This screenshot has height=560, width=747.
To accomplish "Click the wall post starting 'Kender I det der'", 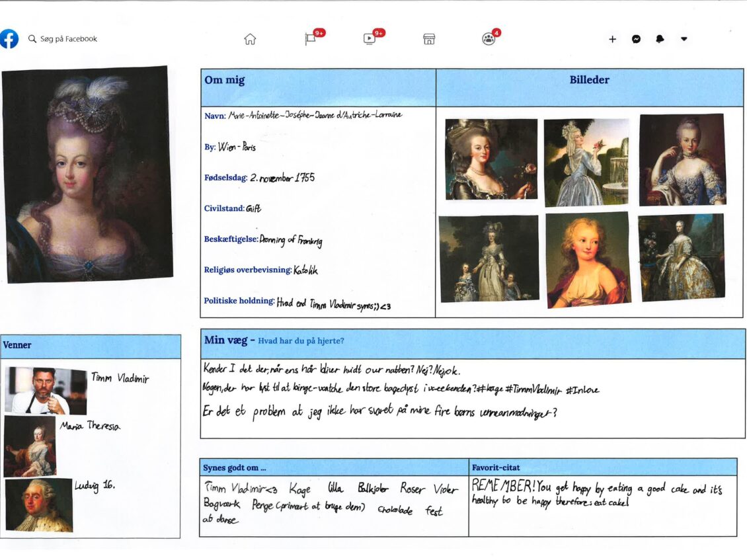I will (332, 370).
